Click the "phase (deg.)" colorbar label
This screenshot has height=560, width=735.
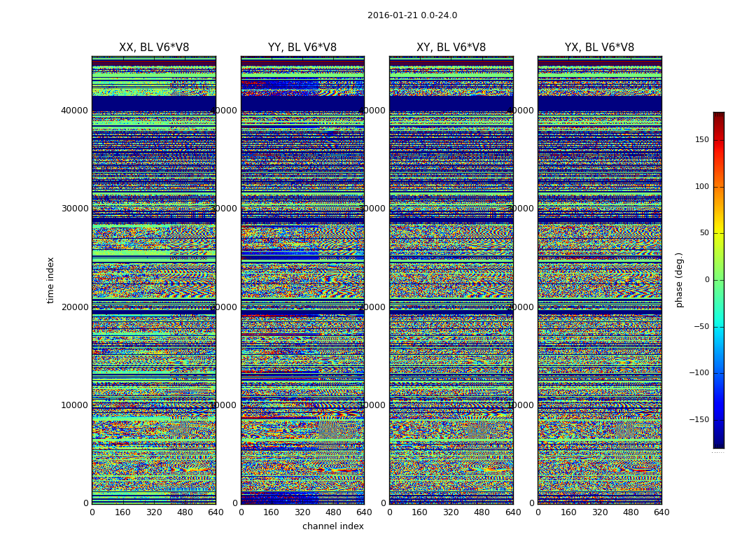(x=680, y=280)
